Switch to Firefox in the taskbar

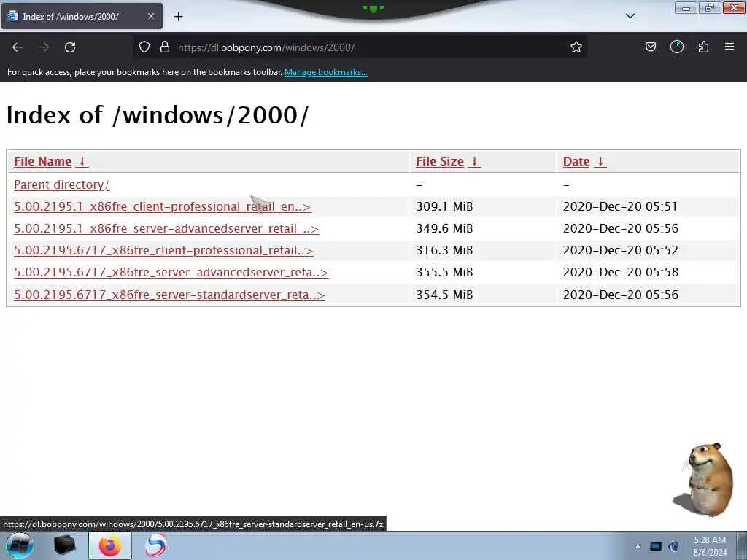pyautogui.click(x=109, y=545)
